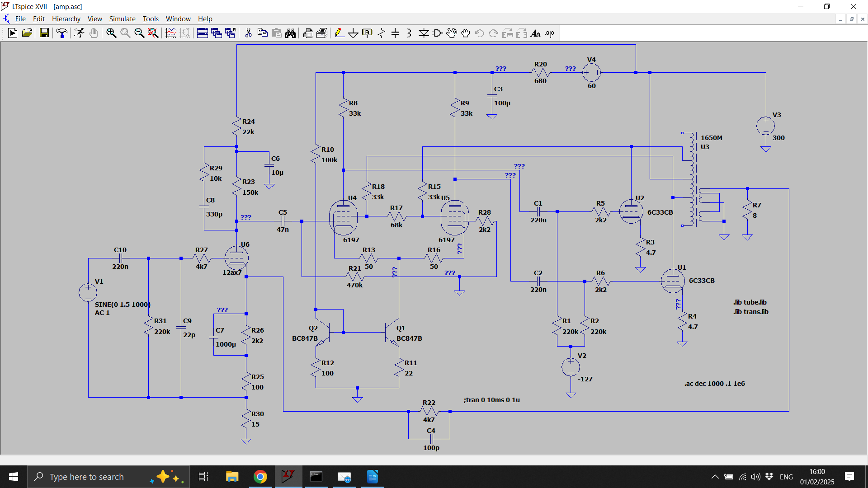This screenshot has width=868, height=488.
Task: Click the Print icon
Action: tap(308, 33)
